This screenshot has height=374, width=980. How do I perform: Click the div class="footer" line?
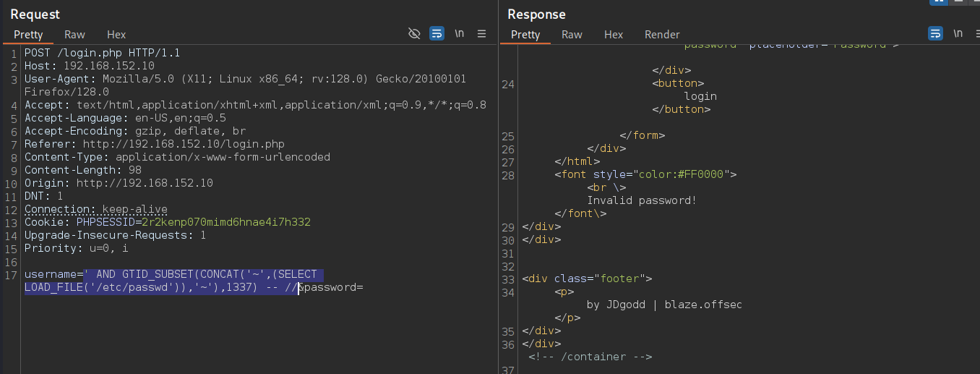point(587,279)
